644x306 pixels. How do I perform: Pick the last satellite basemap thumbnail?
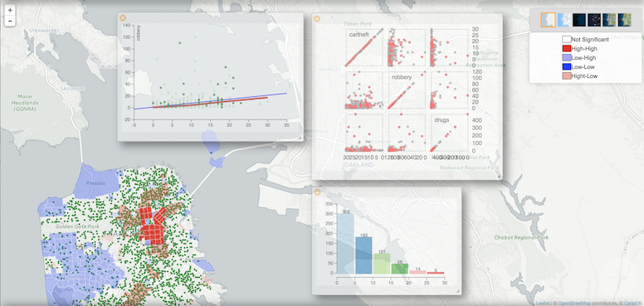pyautogui.click(x=624, y=19)
